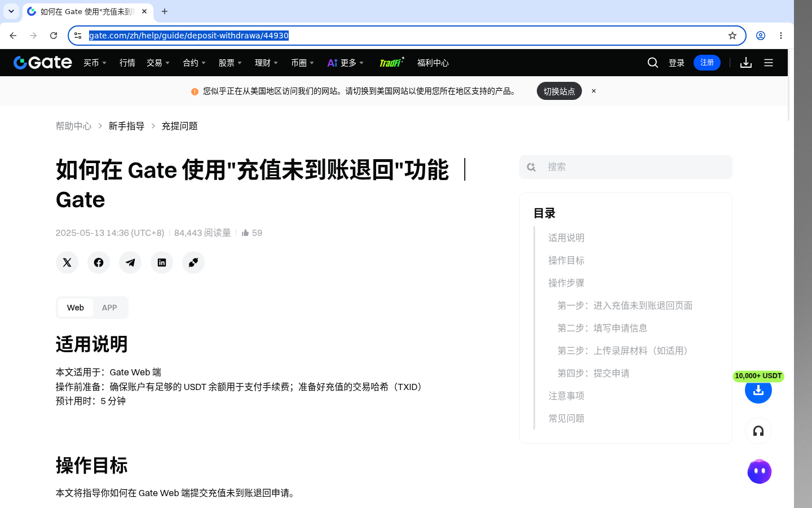Open a new browser tab with the plus
This screenshot has height=508, width=812.
[165, 11]
